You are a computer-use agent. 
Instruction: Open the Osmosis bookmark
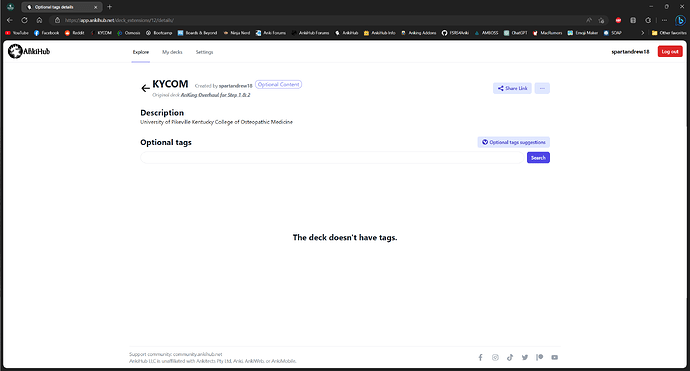click(x=128, y=33)
